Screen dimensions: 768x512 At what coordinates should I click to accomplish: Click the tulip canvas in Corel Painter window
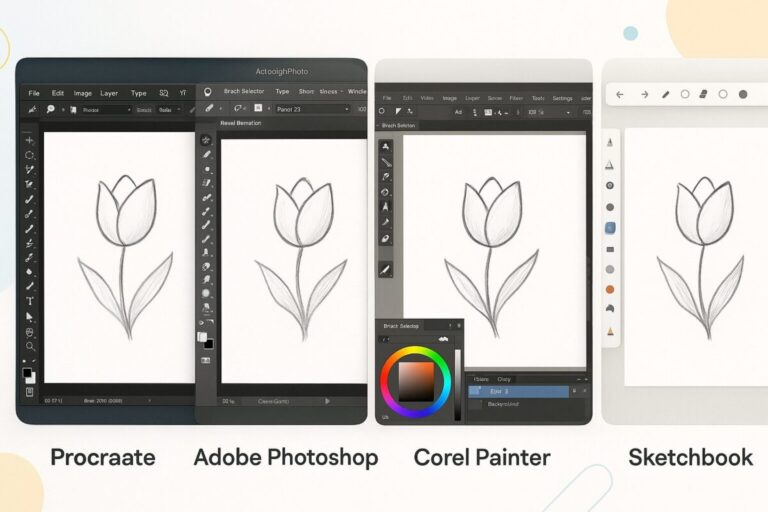tap(494, 250)
